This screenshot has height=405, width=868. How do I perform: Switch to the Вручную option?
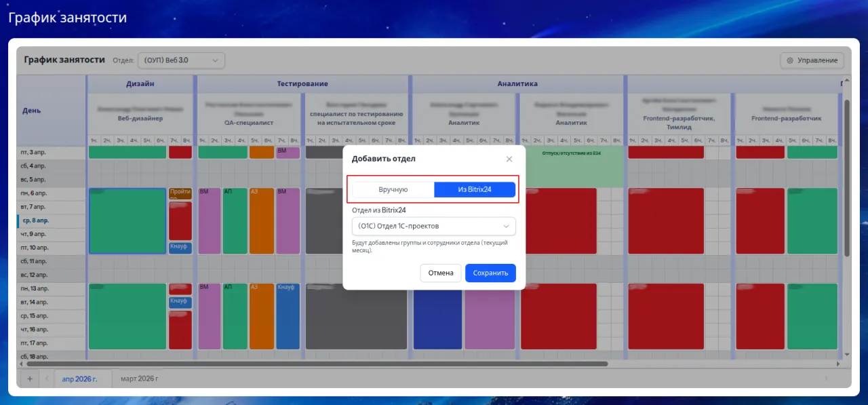(393, 190)
